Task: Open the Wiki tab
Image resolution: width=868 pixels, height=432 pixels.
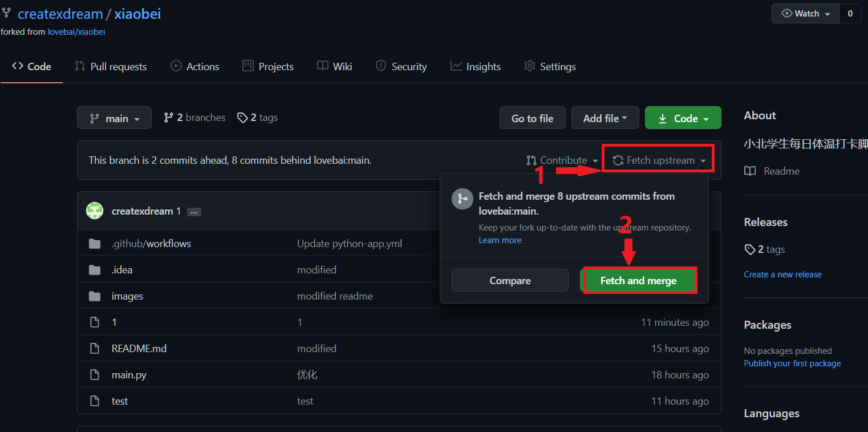Action: tap(335, 67)
